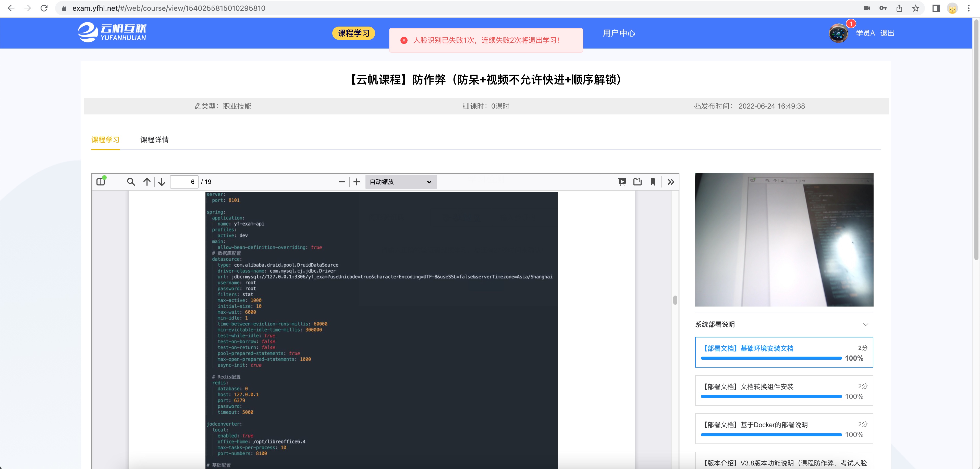Click the 学员A username
Viewport: 980px width, 469px height.
coord(865,33)
